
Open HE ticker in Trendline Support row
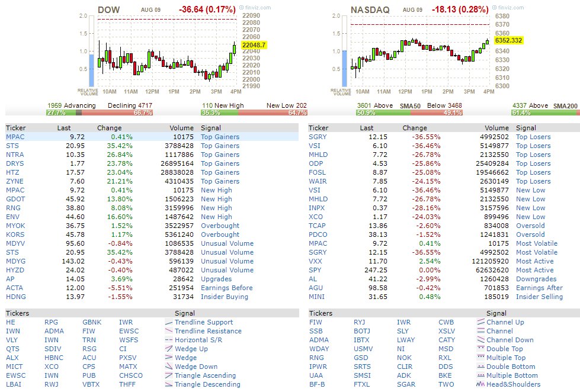(x=10, y=322)
